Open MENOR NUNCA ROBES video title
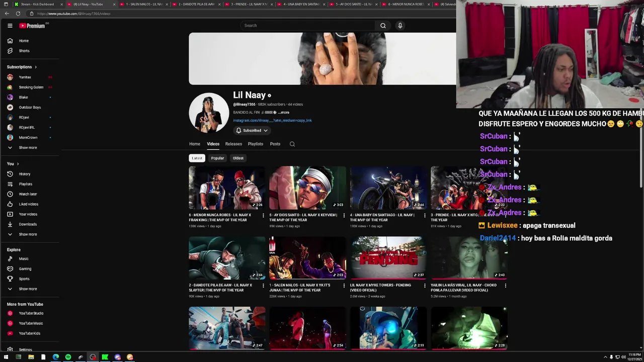Screen dimensions: 644x362 coord(220,217)
